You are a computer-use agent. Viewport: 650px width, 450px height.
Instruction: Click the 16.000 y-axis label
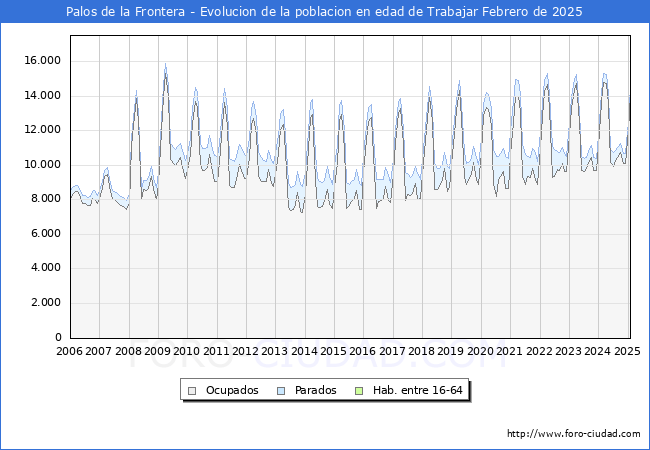42,61
